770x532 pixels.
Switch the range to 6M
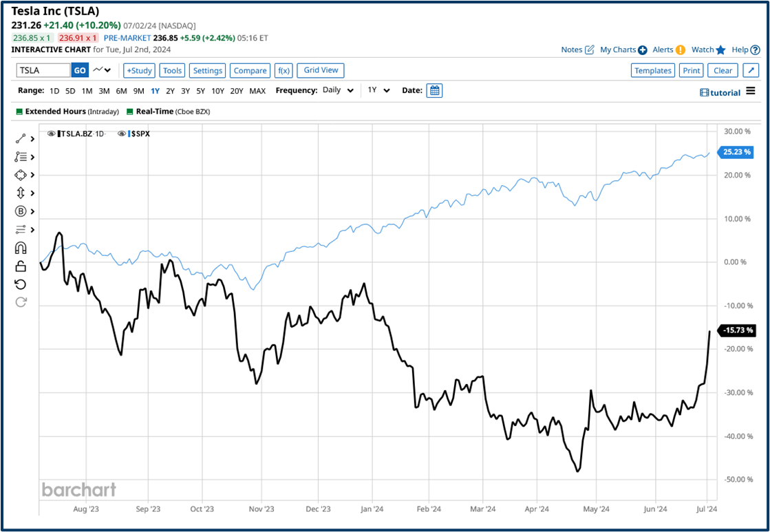[121, 90]
